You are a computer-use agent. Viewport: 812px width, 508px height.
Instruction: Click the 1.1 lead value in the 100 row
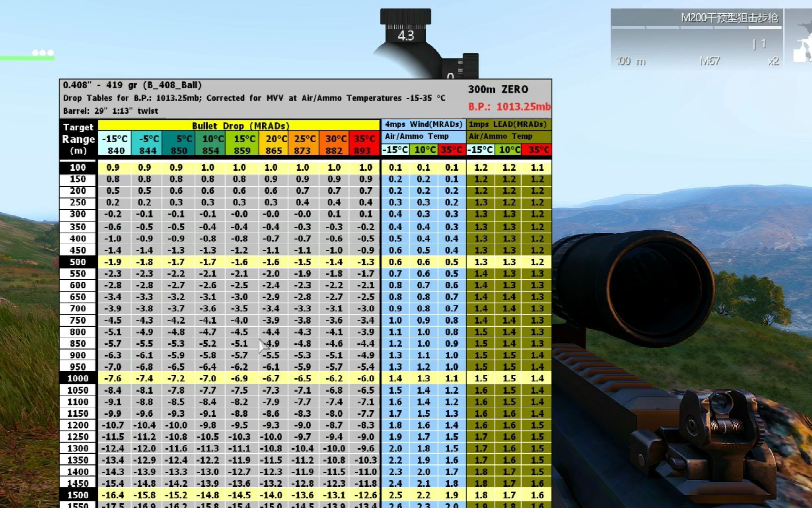[x=537, y=167]
